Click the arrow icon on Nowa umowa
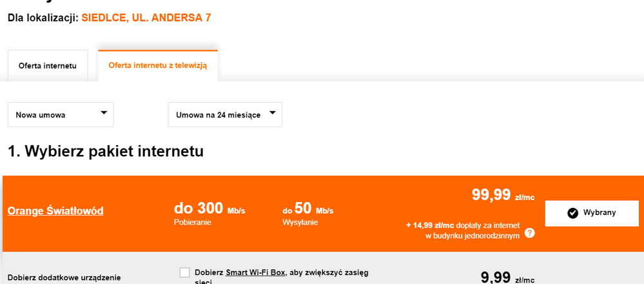Image resolution: width=644 pixels, height=284 pixels. click(x=104, y=113)
